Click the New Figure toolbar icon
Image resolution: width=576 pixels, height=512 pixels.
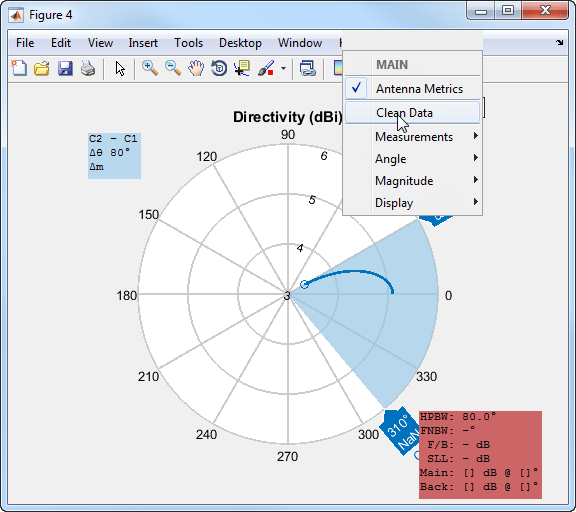[19, 68]
